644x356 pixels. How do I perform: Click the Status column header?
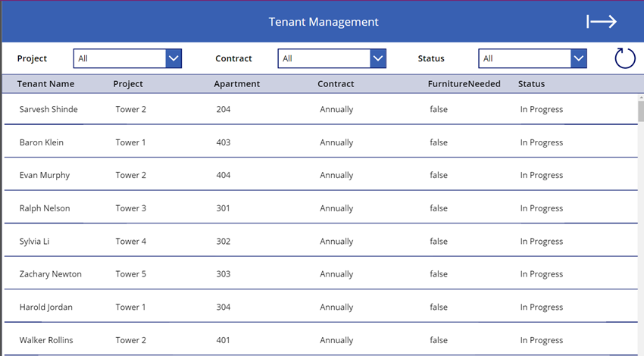pos(531,84)
